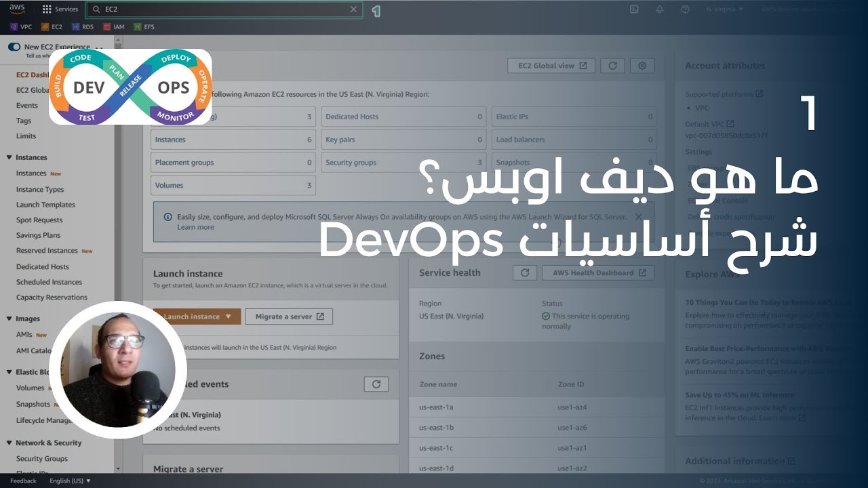
Task: Collapse the Instances sidebar section
Action: click(10, 157)
